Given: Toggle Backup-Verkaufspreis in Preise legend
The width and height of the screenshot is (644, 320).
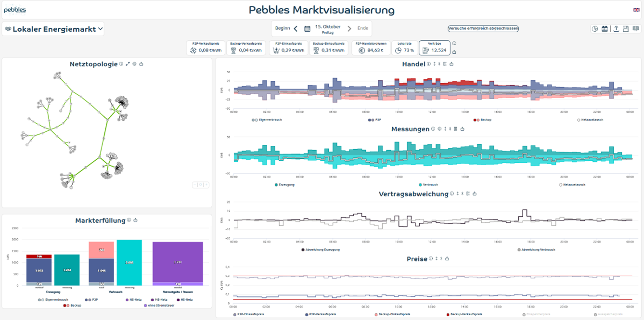Looking at the screenshot, I should 465,315.
